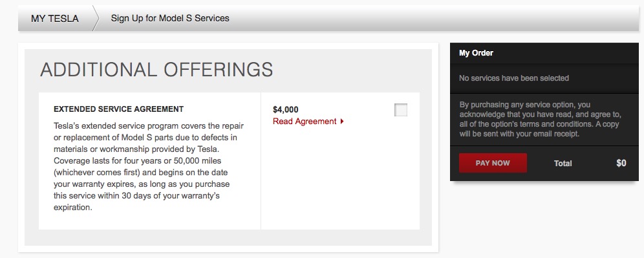Open the Read Agreement link
644x258 pixels.
point(305,122)
